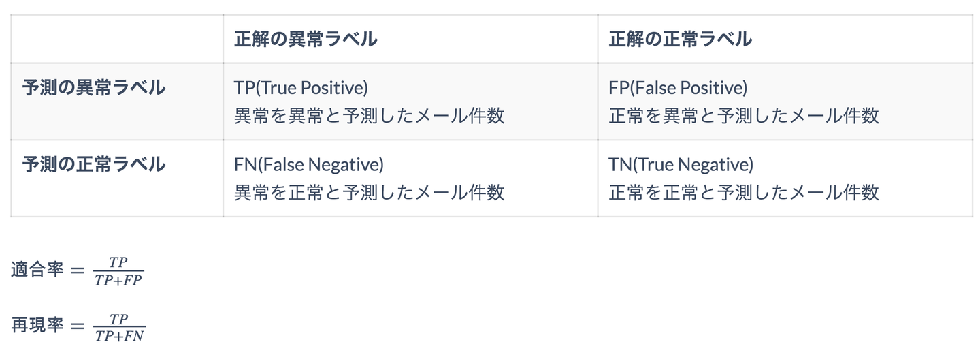Click the 正解の正常ラベル column header

coord(681,40)
